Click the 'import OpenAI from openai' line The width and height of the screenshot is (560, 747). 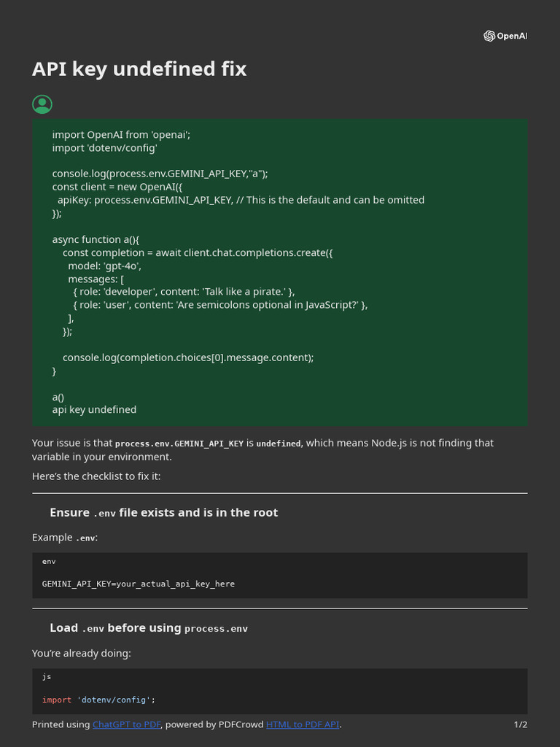coord(121,135)
